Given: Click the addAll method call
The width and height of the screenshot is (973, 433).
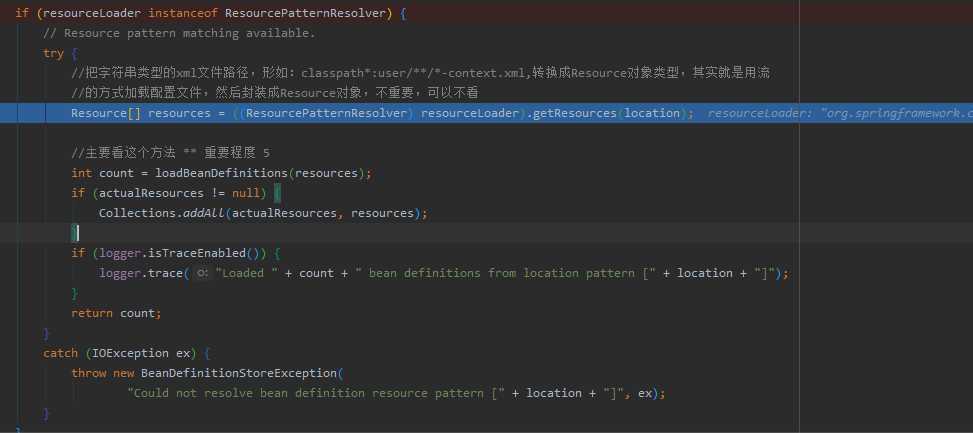Looking at the screenshot, I should click(x=204, y=213).
